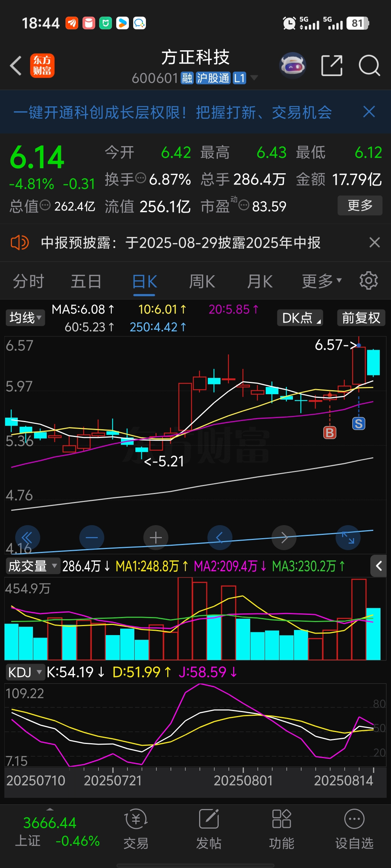The height and width of the screenshot is (868, 391).
Task: Open the 交易 trade icon
Action: pos(136,829)
